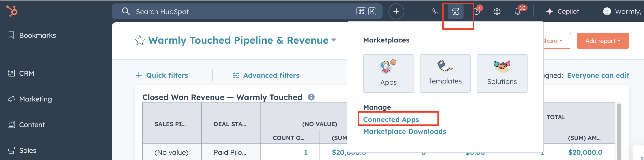Click the Marketplace storefront icon
Screen dimensions: 644x160
[x=455, y=12]
